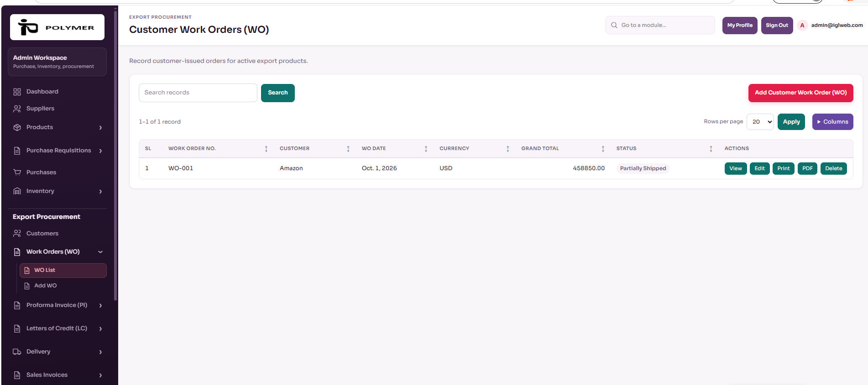Expand the Columns chooser
868x385 pixels.
(x=833, y=122)
